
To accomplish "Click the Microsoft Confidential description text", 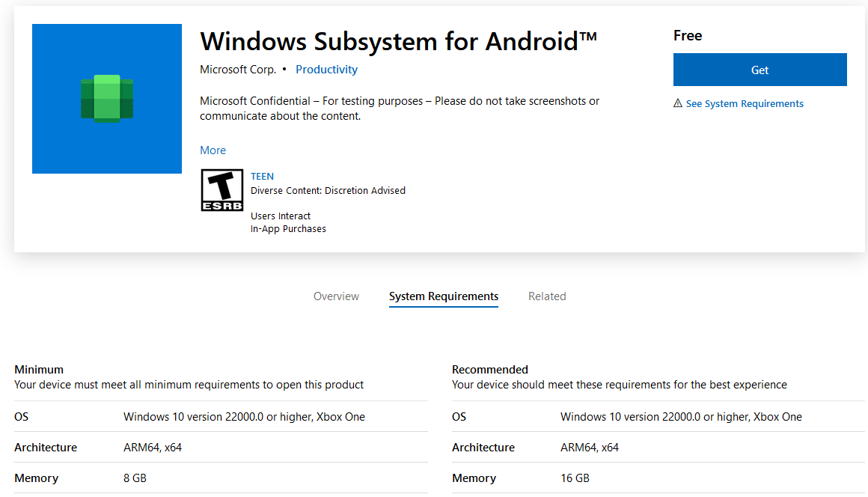I will (400, 109).
